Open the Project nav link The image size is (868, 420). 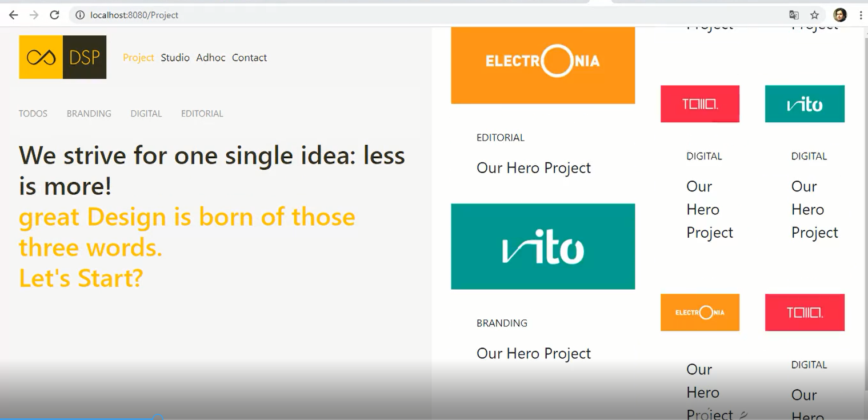[x=139, y=58]
